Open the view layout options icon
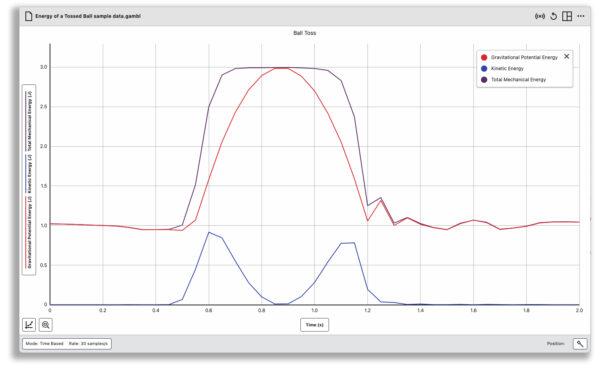Screen dimensions: 600x372 (567, 16)
